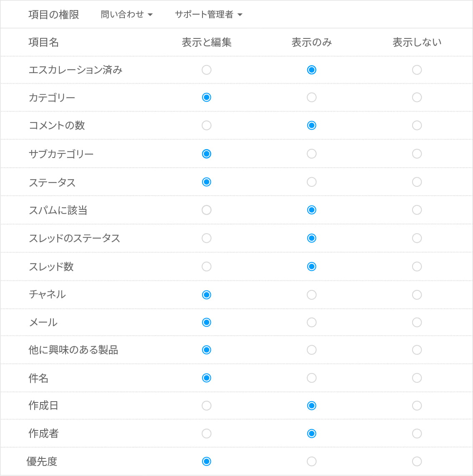Set メール to 表示しない
The width and height of the screenshot is (473, 476).
[417, 322]
